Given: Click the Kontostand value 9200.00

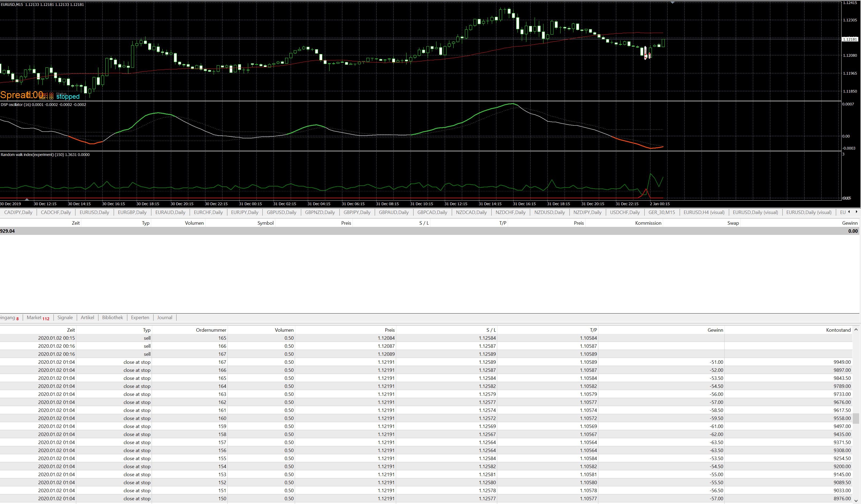Looking at the screenshot, I should pyautogui.click(x=842, y=466).
